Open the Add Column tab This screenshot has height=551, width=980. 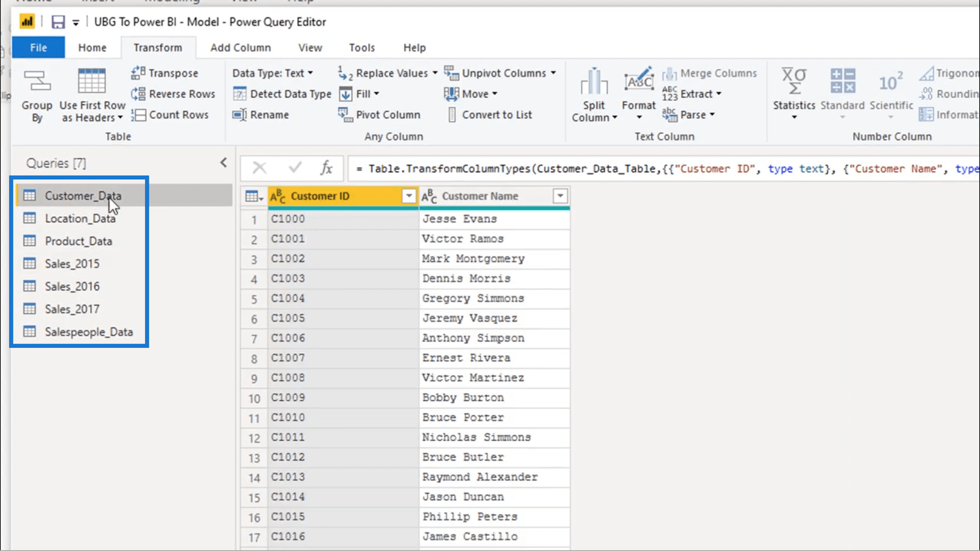(241, 47)
